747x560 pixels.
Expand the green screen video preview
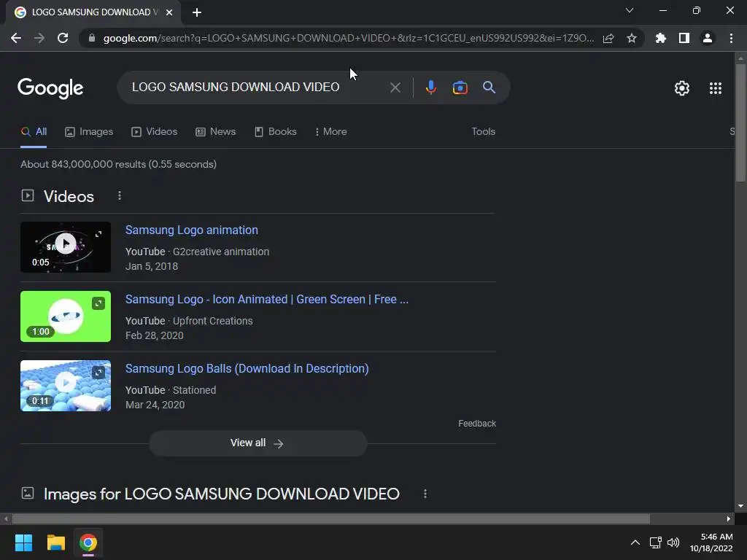click(98, 303)
